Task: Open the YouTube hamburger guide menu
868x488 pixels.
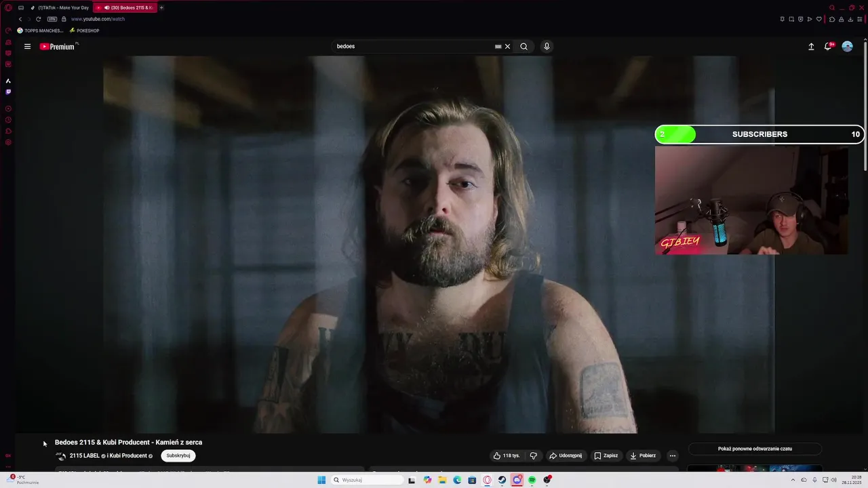Action: (x=27, y=47)
